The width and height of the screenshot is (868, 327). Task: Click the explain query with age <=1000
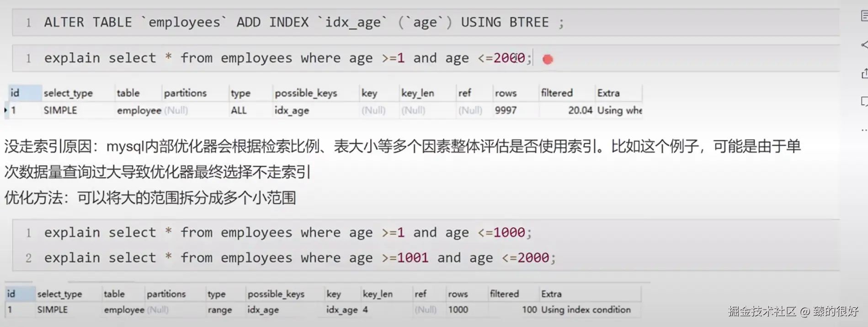coord(288,232)
